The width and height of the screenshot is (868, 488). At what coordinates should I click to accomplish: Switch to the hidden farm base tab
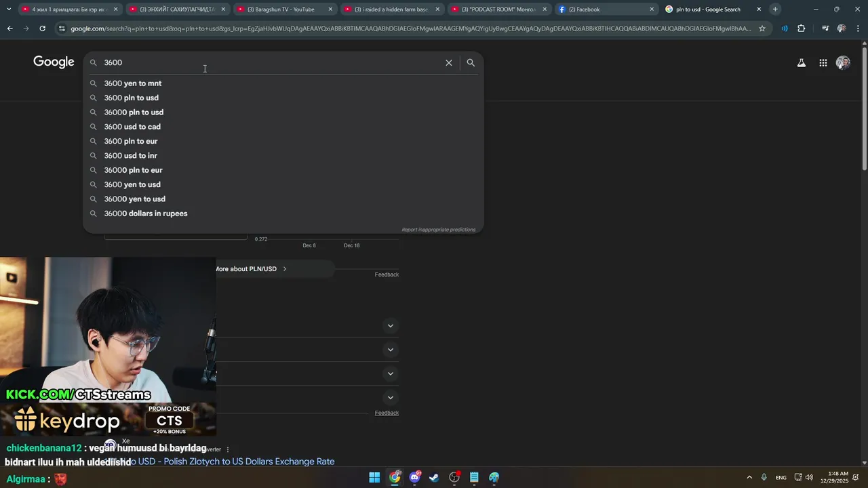coord(391,9)
